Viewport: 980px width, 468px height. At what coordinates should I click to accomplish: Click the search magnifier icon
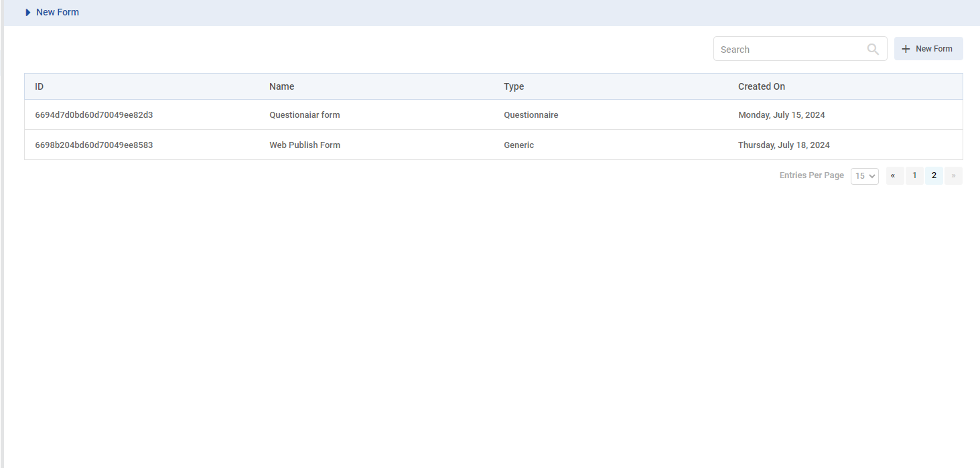[873, 49]
